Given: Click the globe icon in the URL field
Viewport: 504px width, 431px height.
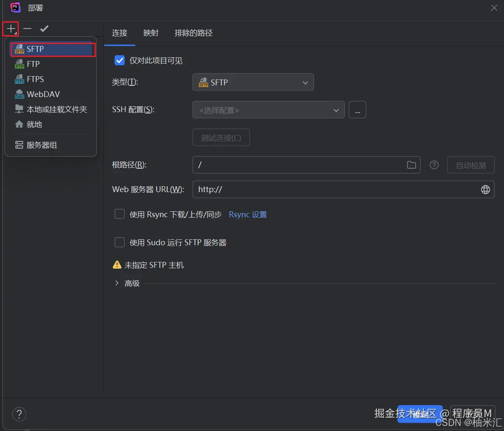Looking at the screenshot, I should point(486,190).
